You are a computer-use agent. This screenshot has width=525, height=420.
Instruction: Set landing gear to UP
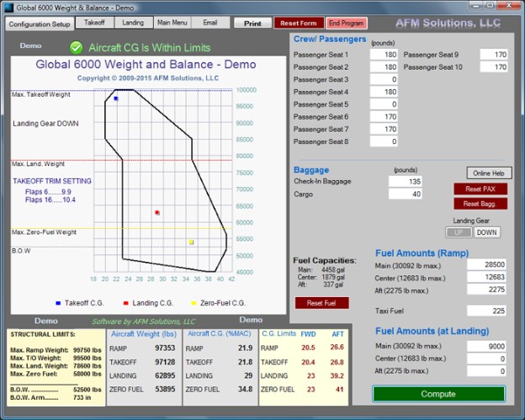pyautogui.click(x=459, y=232)
